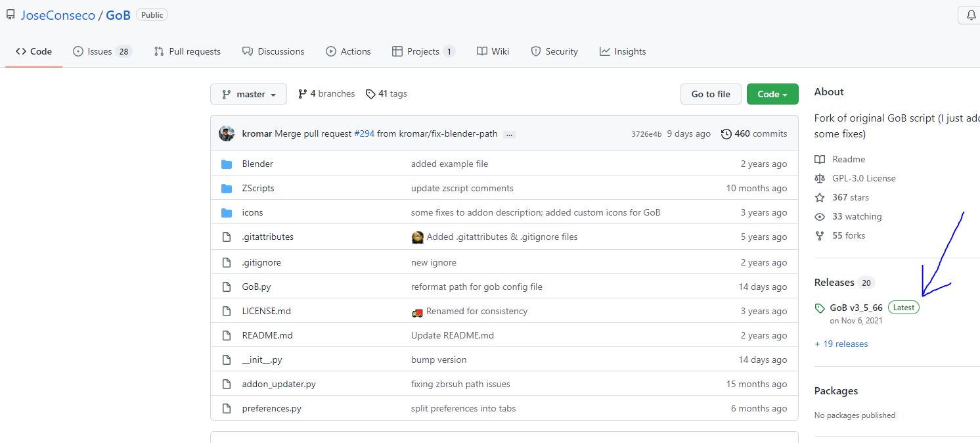Open the GoB v3_5_66 release link
This screenshot has height=443, width=980.
click(x=857, y=307)
